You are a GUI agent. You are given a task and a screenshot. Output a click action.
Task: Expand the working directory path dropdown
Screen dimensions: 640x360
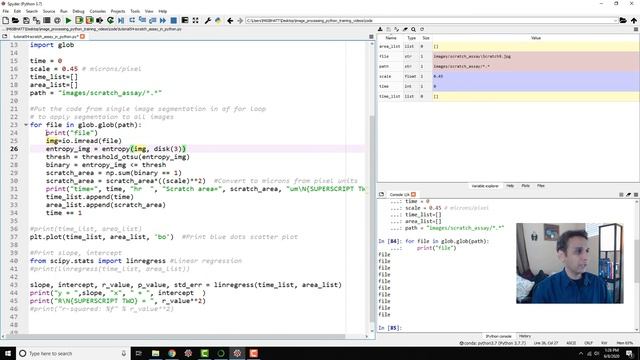click(x=615, y=20)
